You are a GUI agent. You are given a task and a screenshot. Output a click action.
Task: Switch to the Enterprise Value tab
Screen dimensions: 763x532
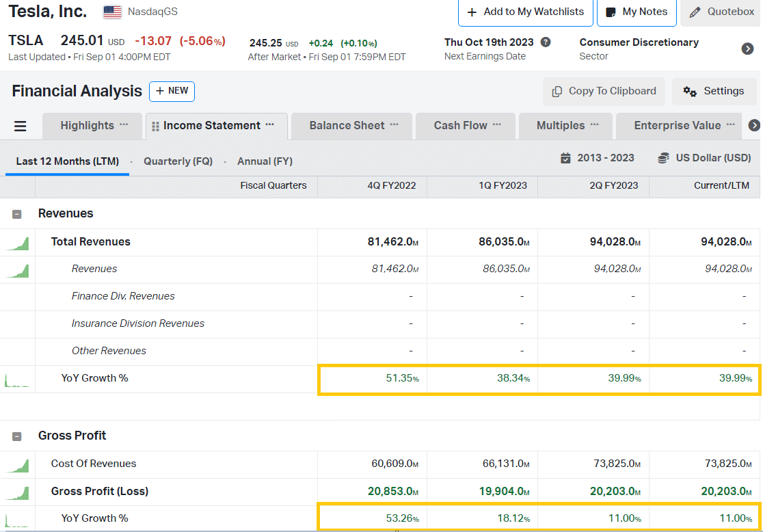[x=678, y=126]
